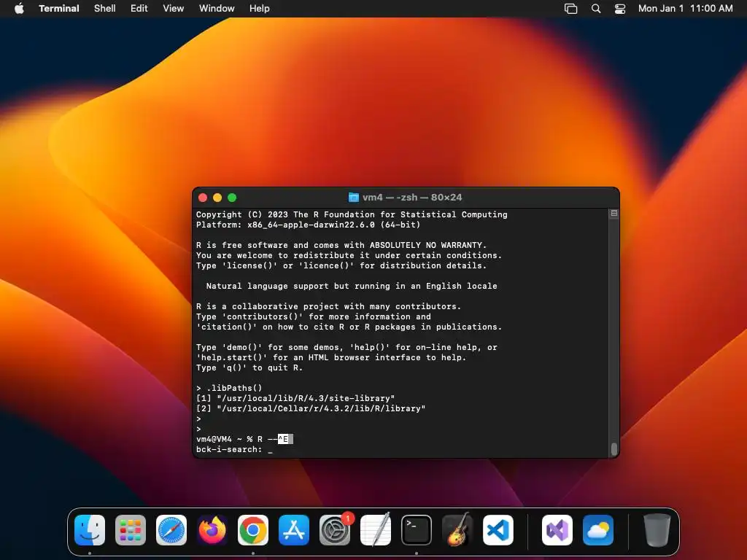Open the View menu
Screen dimensions: 747x560
pyautogui.click(x=174, y=8)
